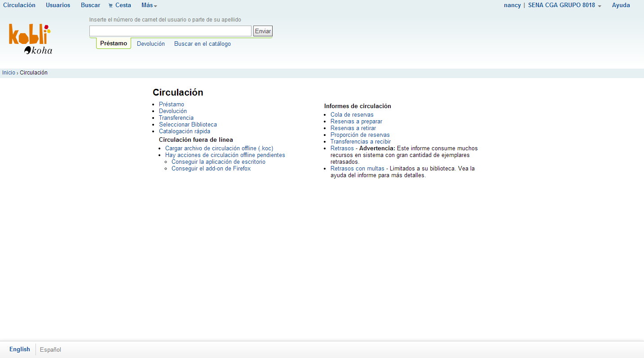The width and height of the screenshot is (644, 358).
Task: Go to Inicio in the breadcrumb
Action: point(9,73)
